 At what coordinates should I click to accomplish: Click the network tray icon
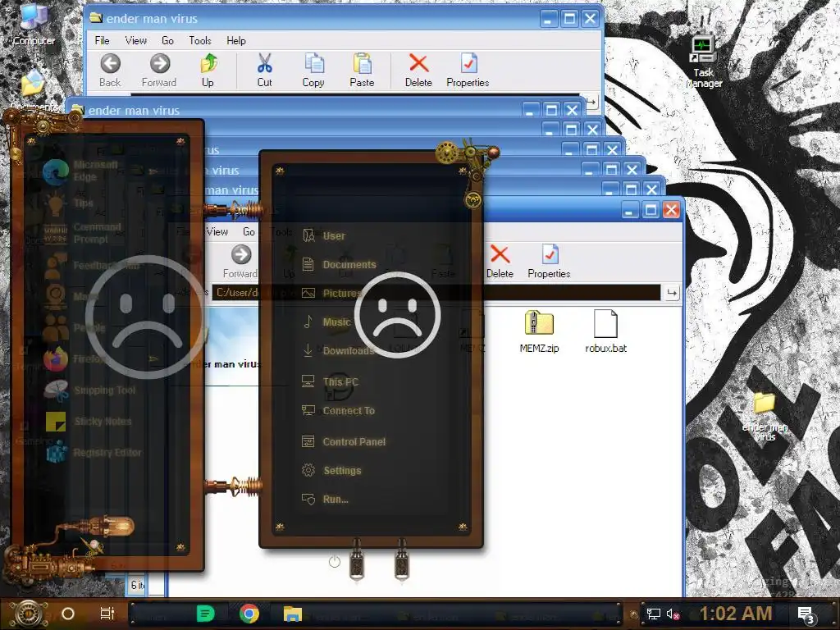653,614
